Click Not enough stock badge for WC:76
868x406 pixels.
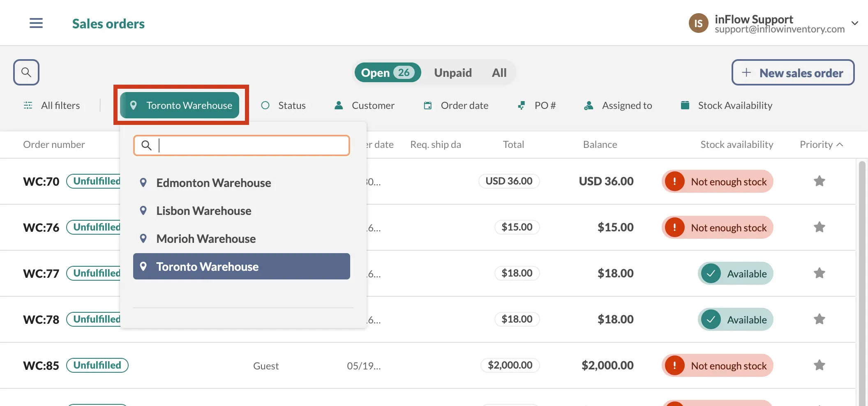click(x=718, y=228)
